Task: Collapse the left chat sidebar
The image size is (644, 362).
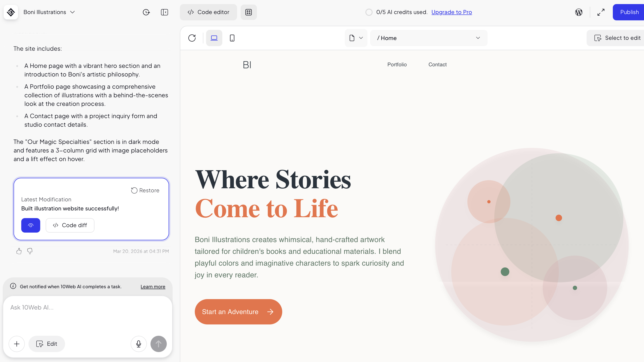Action: click(x=165, y=12)
